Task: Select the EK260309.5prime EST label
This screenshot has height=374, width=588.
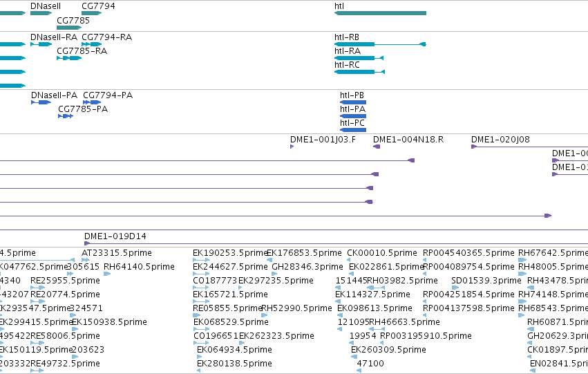Action: click(388, 350)
